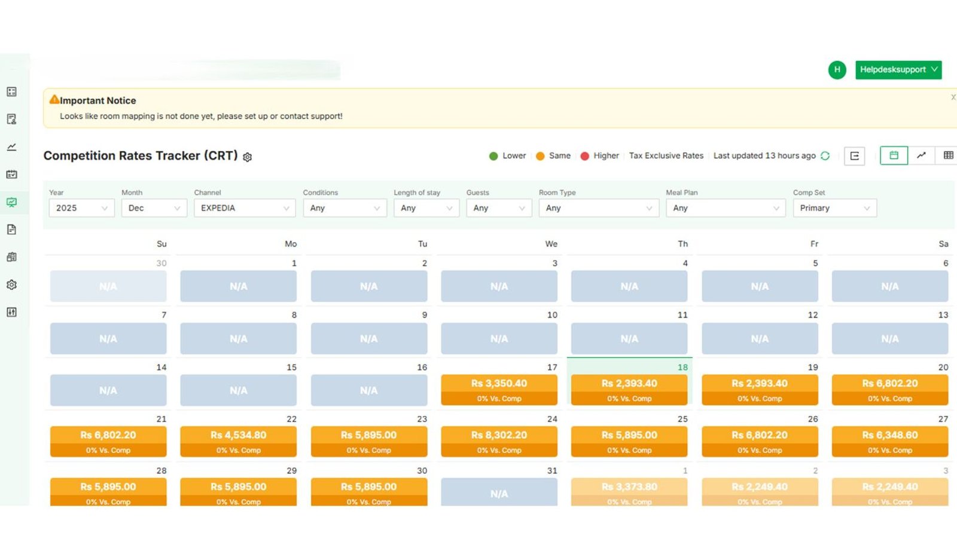This screenshot has height=560, width=957.
Task: Click the H user avatar
Action: pos(837,69)
